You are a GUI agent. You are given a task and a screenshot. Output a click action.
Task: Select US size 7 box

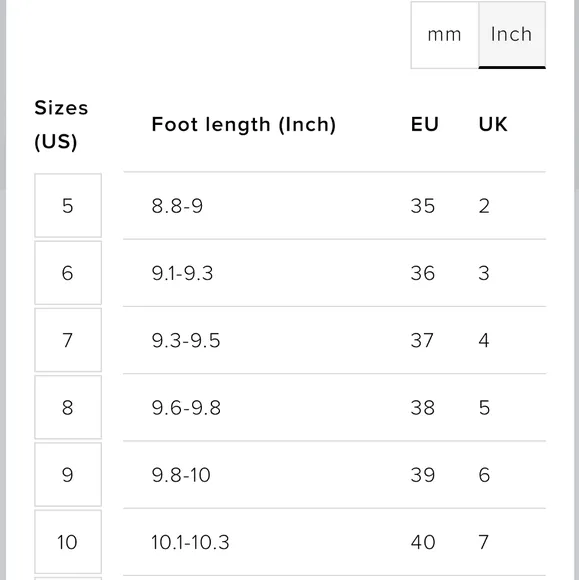tap(68, 340)
